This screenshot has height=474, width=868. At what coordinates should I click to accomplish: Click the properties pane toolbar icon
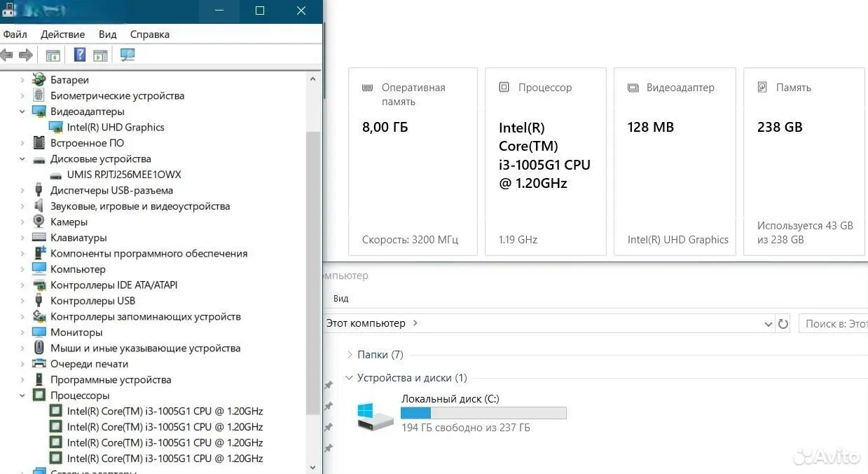tap(100, 55)
